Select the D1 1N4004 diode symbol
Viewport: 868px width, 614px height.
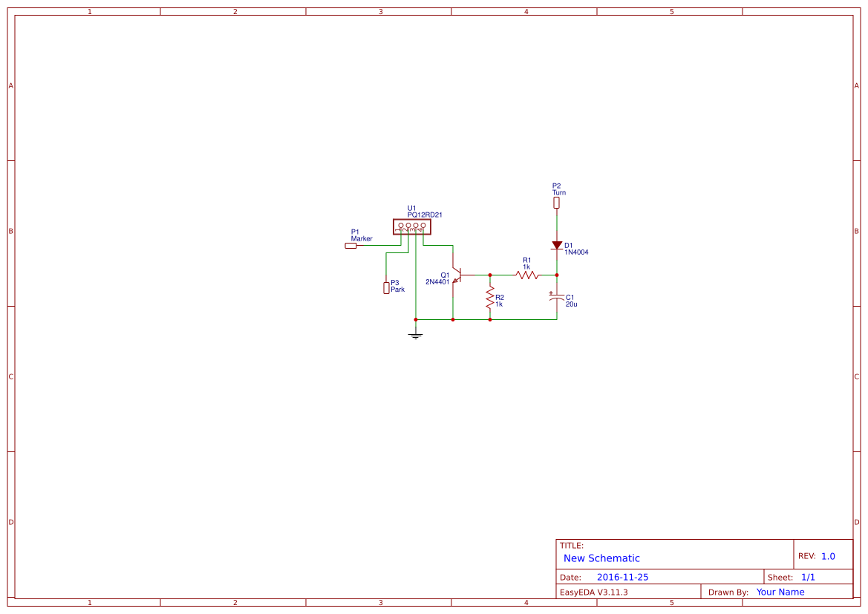coord(555,246)
